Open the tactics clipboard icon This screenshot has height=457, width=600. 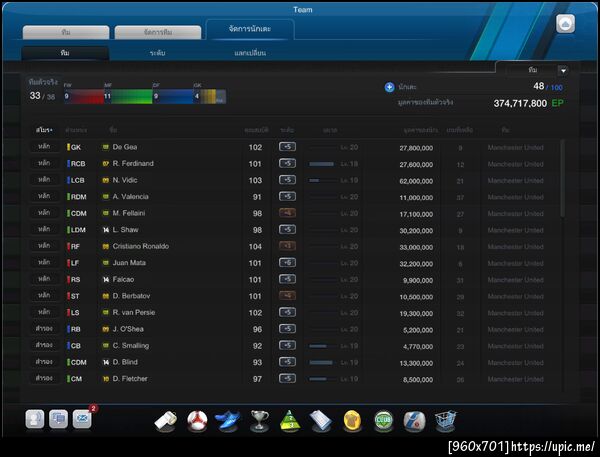[321, 420]
